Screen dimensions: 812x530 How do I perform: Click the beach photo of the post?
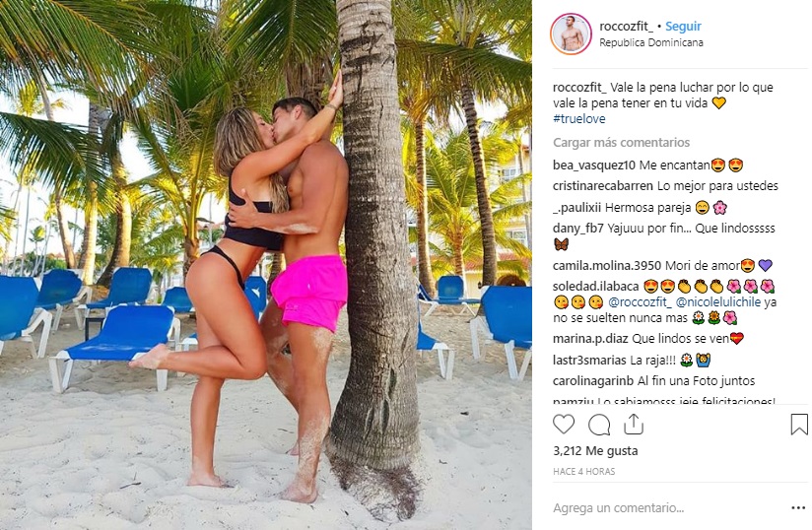click(x=266, y=265)
